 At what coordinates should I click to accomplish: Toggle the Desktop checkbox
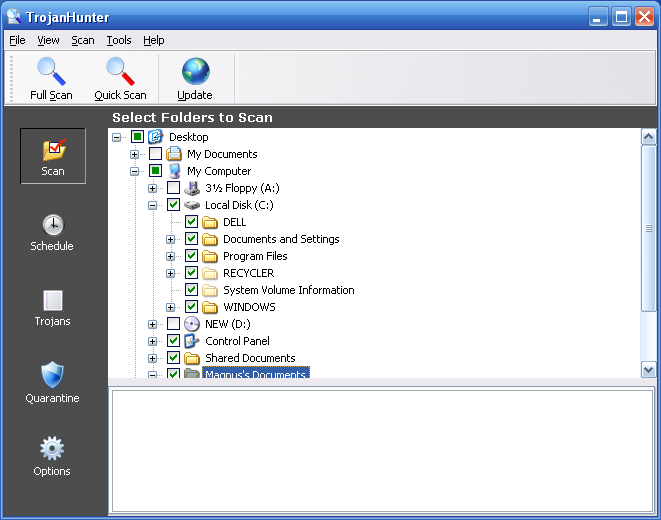click(137, 137)
